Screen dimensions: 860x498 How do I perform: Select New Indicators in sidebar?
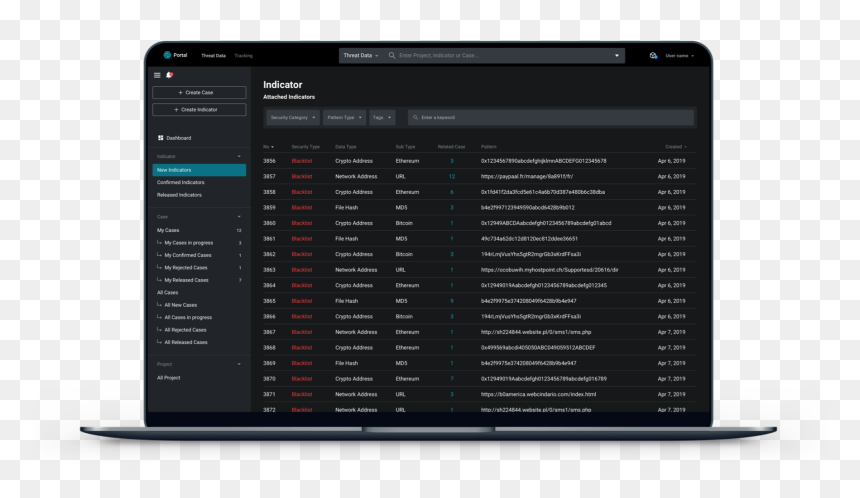pyautogui.click(x=199, y=170)
